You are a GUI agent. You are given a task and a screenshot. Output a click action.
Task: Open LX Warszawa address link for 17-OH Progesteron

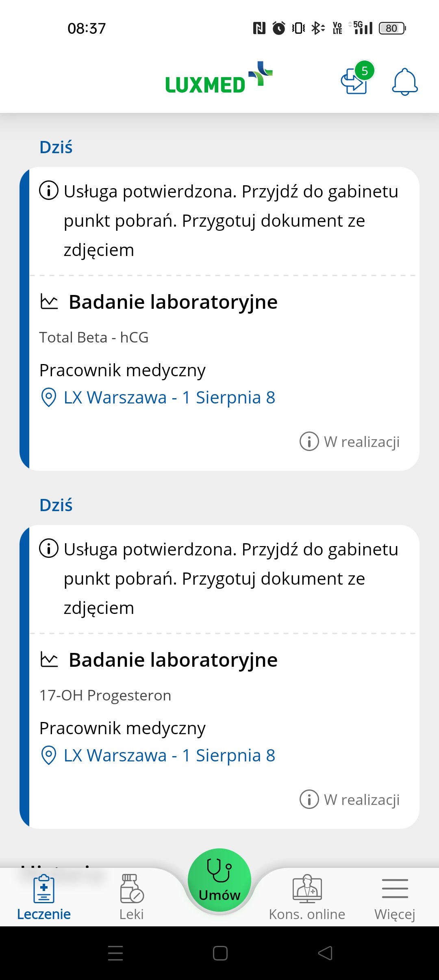169,755
